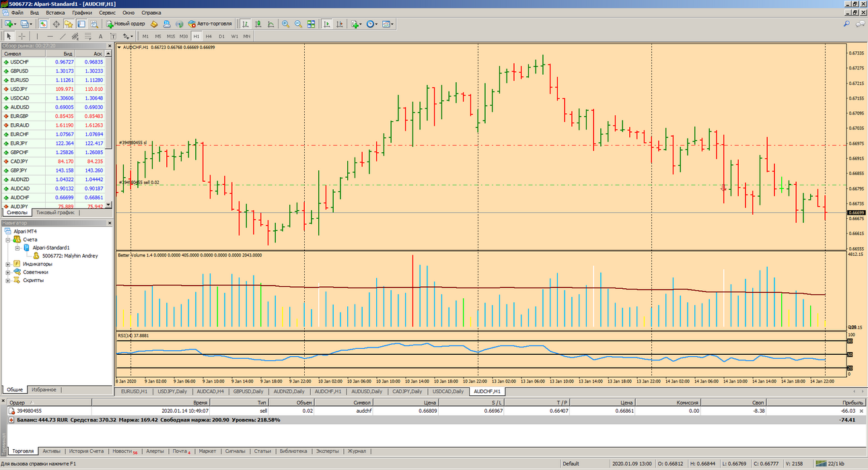
Task: Select the vertical line drawing tool
Action: click(x=37, y=36)
